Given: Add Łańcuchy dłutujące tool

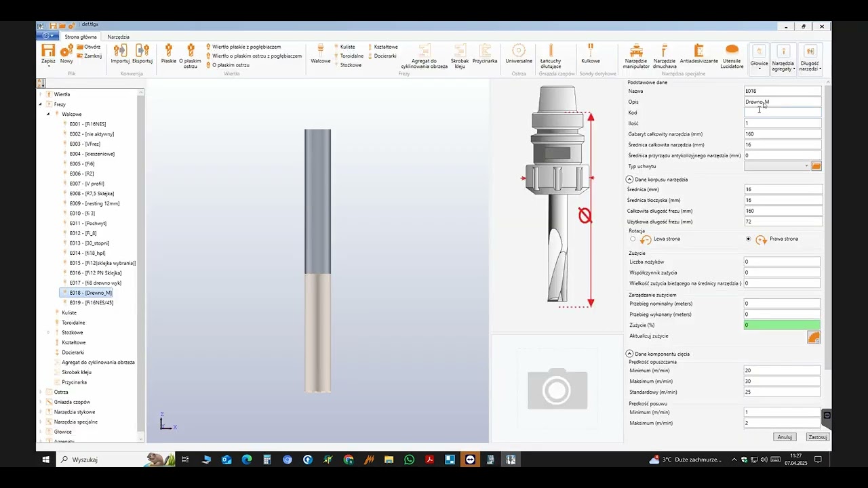Looking at the screenshot, I should pyautogui.click(x=551, y=56).
